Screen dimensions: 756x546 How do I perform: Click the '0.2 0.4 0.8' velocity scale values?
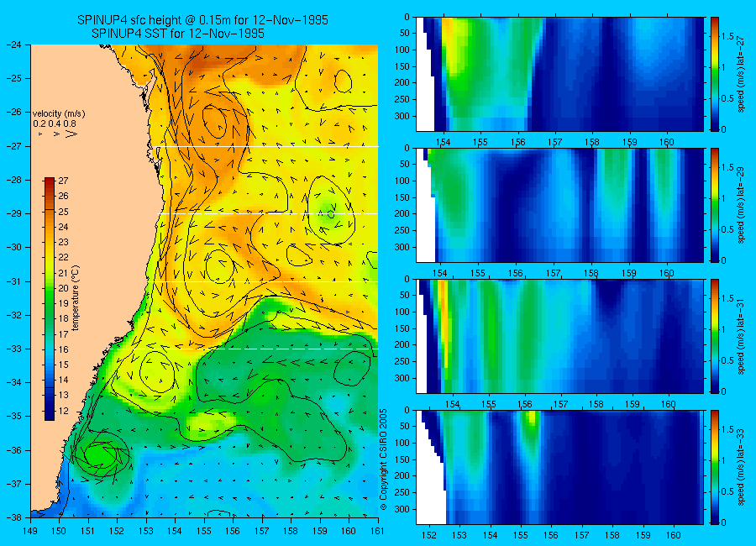[x=55, y=123]
